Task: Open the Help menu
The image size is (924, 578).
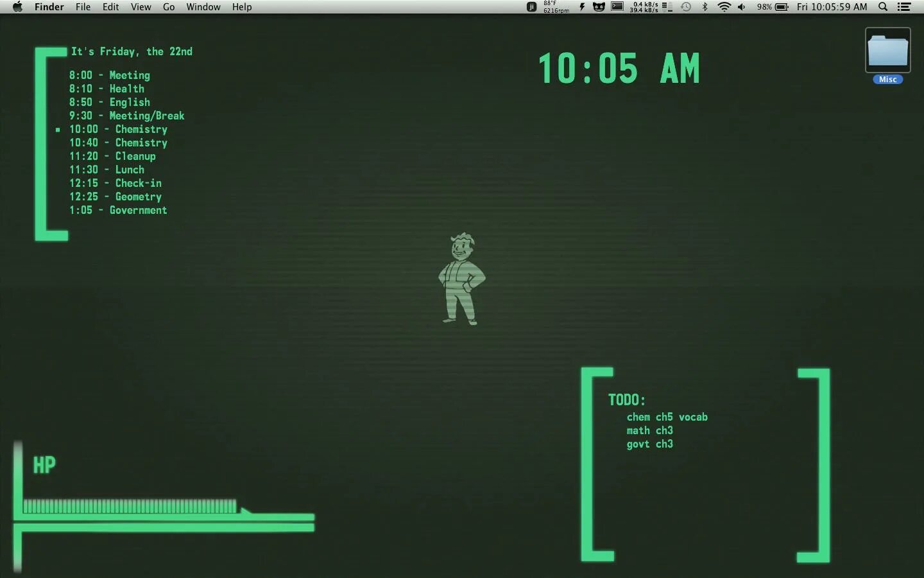Action: click(242, 7)
